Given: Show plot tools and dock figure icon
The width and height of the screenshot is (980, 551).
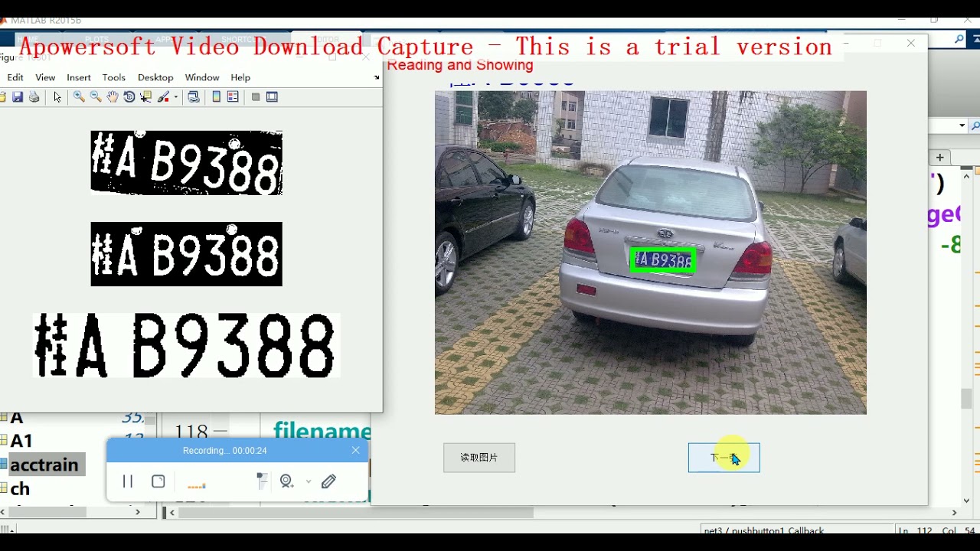Looking at the screenshot, I should (272, 97).
